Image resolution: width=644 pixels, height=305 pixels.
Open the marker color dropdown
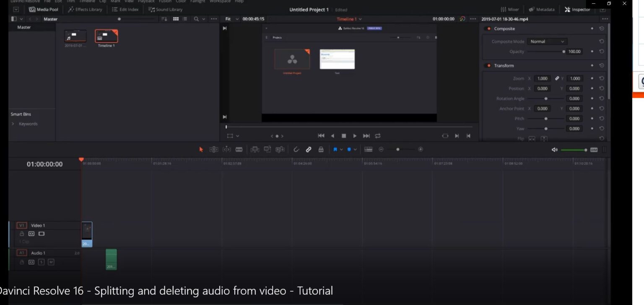tap(356, 149)
